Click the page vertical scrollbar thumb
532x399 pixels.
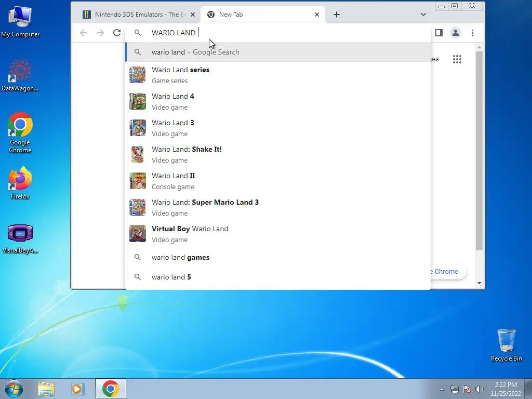pyautogui.click(x=479, y=151)
